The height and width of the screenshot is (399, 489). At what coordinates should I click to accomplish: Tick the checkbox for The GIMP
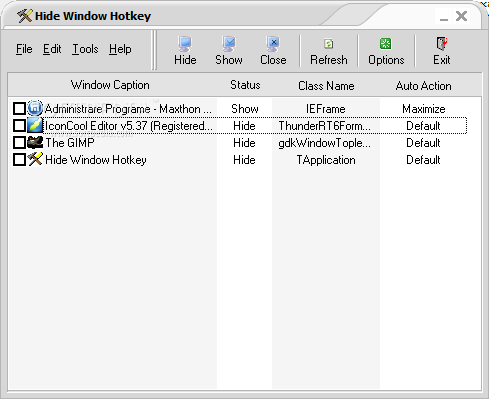[x=19, y=142]
